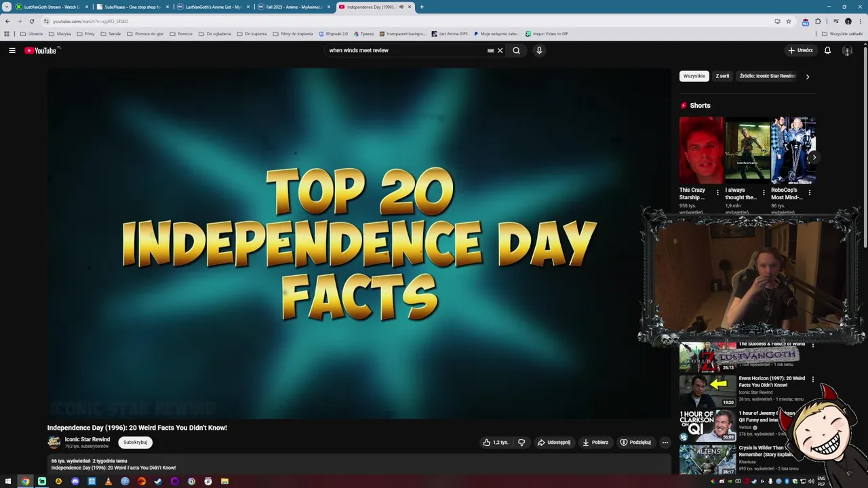Click the browser address bar URL
Screen dimensions: 868x488
pyautogui.click(x=90, y=21)
